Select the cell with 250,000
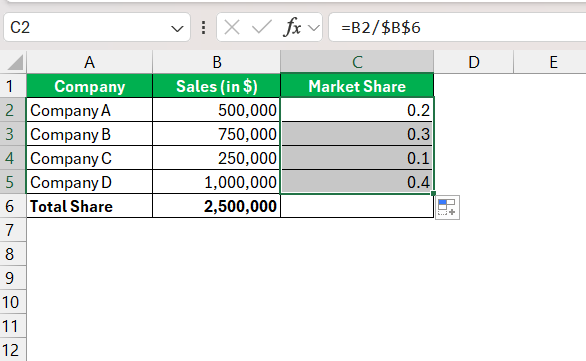 [x=217, y=158]
